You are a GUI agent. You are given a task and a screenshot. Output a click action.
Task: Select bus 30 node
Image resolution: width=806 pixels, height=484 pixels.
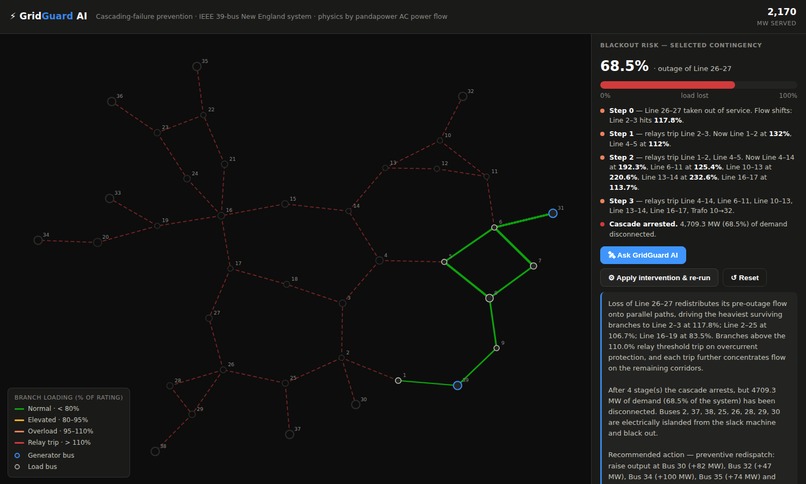[356, 404]
